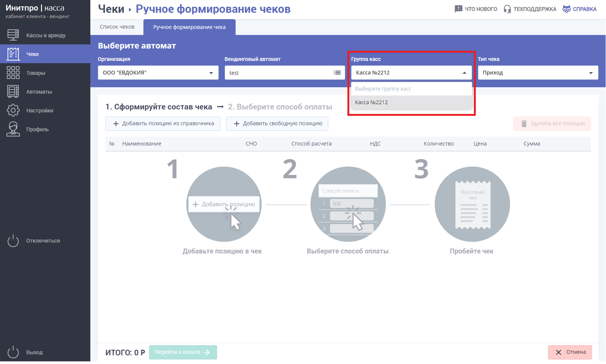Viewport: 606px width, 364px height.
Task: Open the Справка help link
Action: click(580, 9)
